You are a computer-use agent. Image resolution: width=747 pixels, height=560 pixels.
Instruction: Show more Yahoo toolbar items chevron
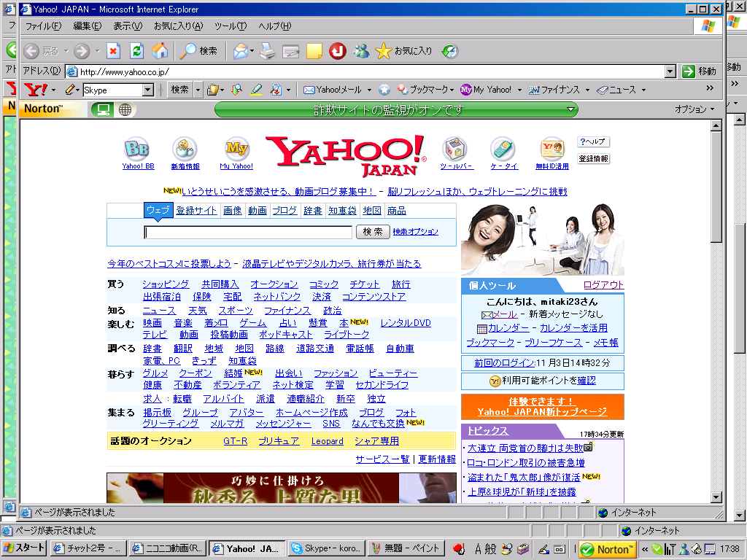point(710,88)
